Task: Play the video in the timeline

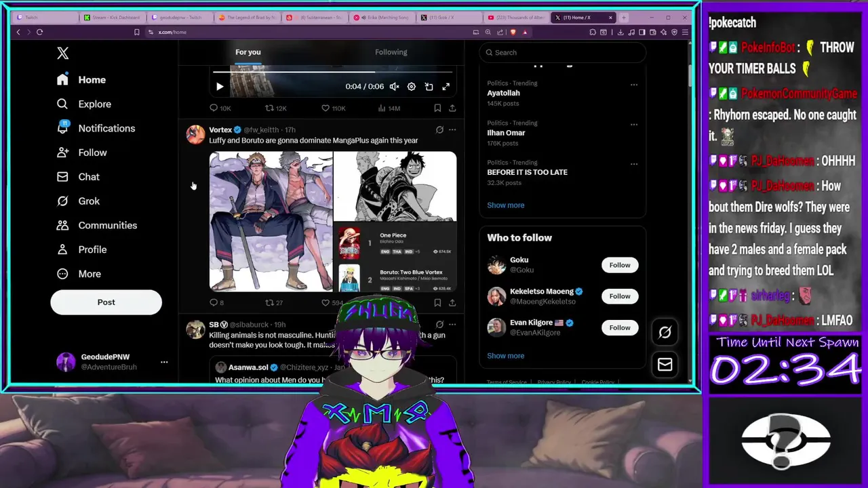Action: coord(220,87)
